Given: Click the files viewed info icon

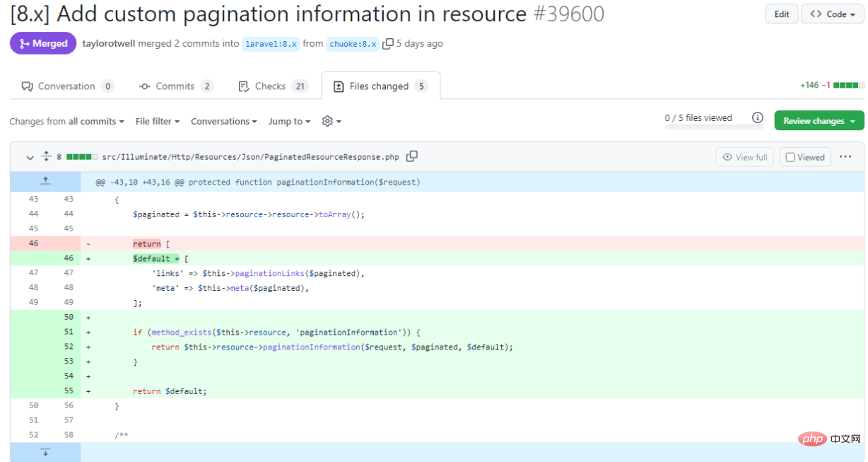Looking at the screenshot, I should (x=758, y=118).
